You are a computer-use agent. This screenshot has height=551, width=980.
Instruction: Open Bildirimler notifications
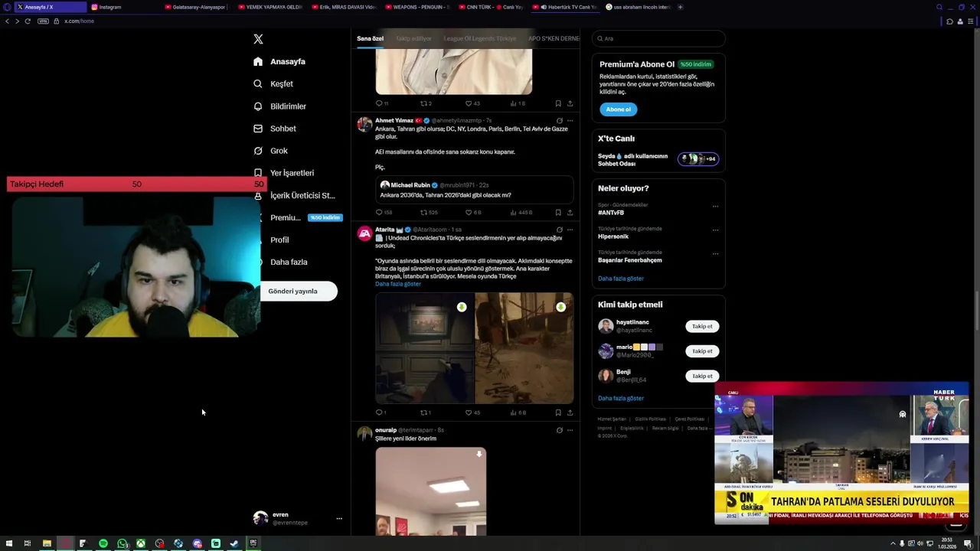pos(279,106)
